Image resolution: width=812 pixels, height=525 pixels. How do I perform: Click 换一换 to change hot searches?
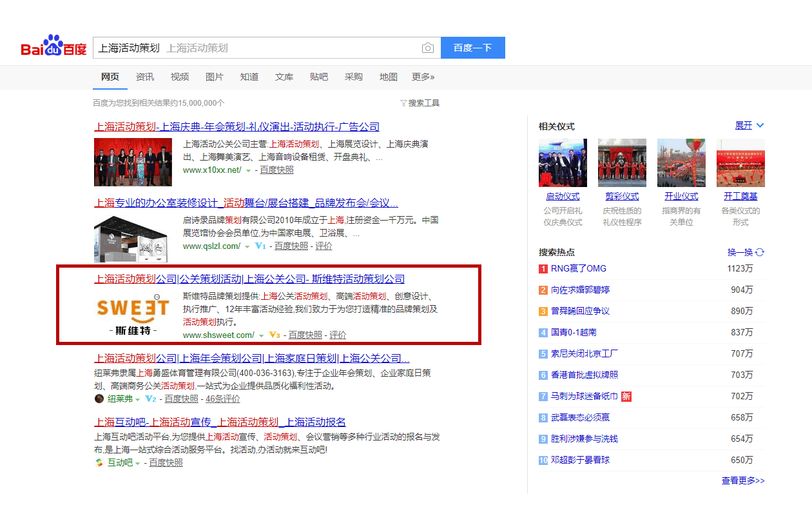pos(740,252)
